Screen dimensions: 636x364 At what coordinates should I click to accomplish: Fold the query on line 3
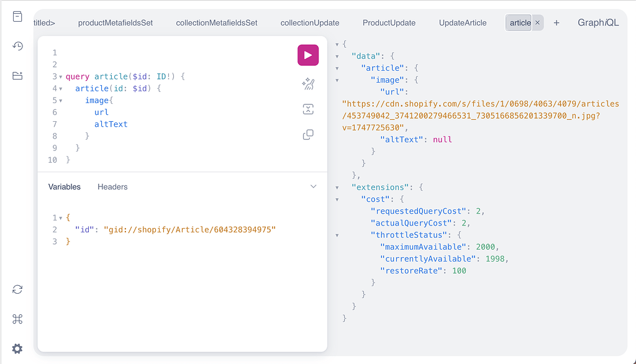pos(61,76)
